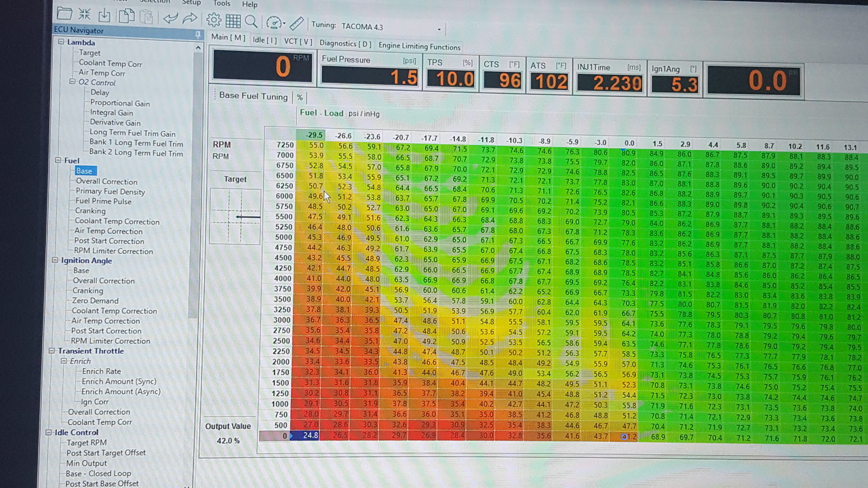Click the paste clipboard toolbar icon
Viewport: 868px width, 488px height.
tap(146, 16)
